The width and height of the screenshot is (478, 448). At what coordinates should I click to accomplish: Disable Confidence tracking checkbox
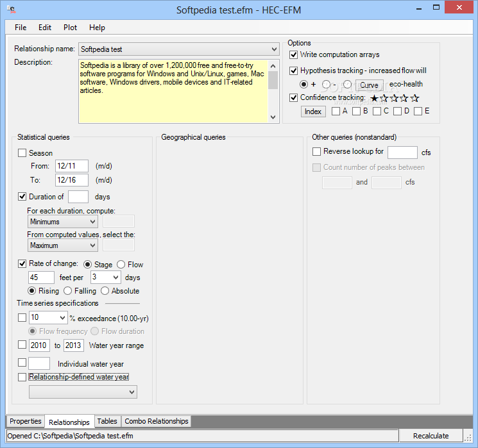[x=293, y=98]
